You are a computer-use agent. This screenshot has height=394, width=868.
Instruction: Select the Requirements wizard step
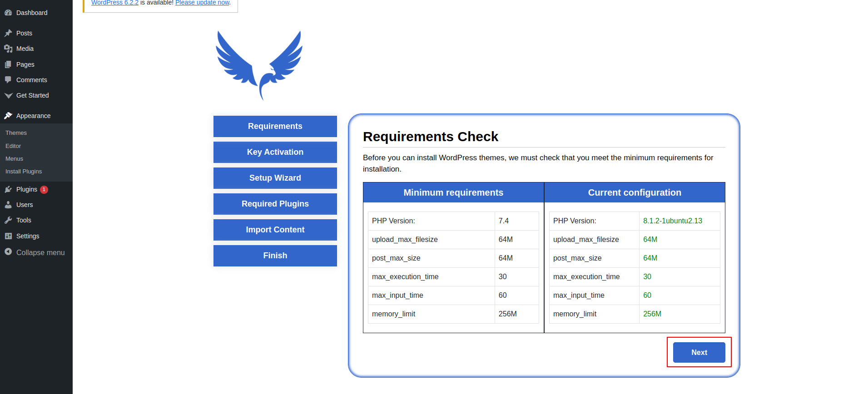[x=275, y=126]
